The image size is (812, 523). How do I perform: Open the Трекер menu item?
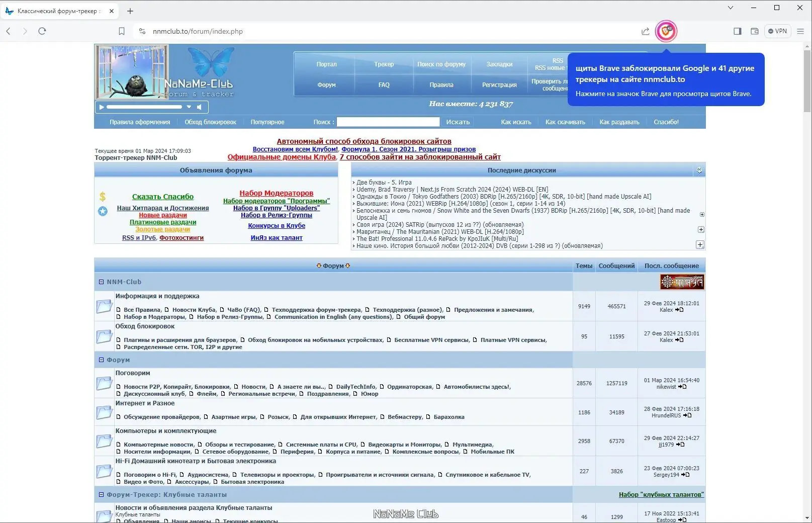click(384, 64)
